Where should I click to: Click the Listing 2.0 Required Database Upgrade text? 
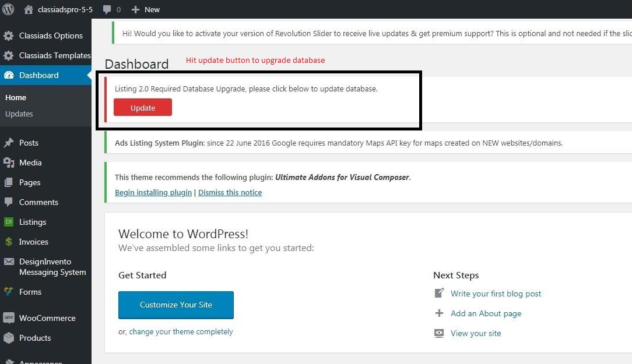pyautogui.click(x=246, y=89)
